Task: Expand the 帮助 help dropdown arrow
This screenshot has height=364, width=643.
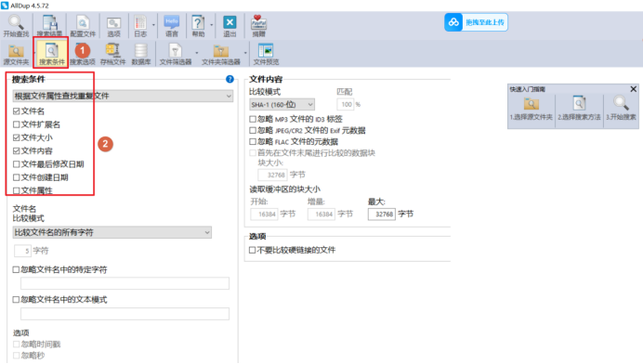Action: tap(212, 25)
